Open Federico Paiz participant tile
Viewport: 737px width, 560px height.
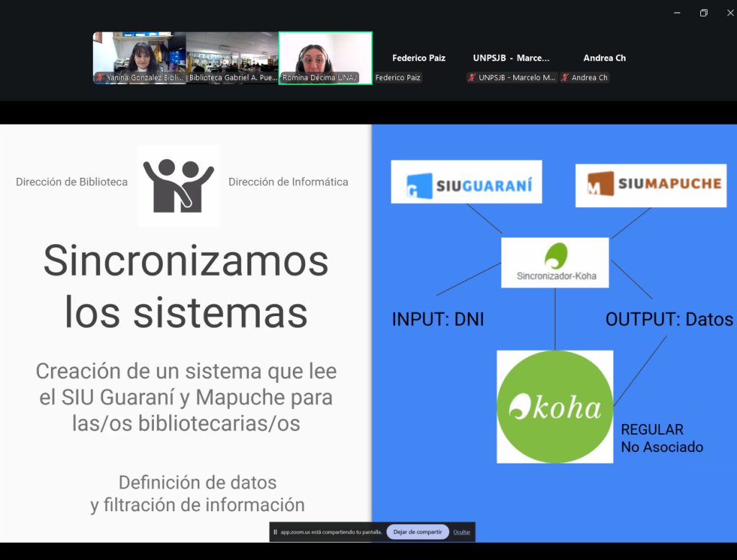tap(419, 58)
